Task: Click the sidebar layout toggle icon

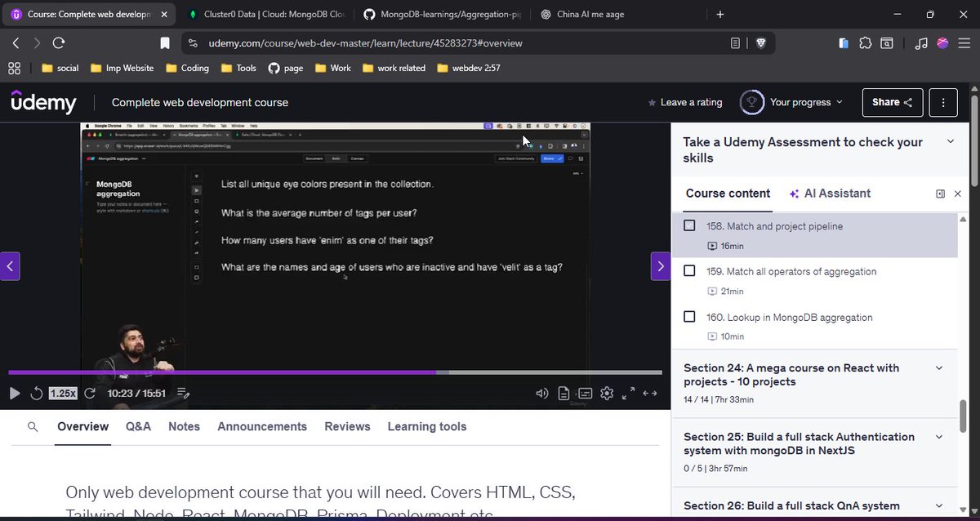Action: [x=940, y=194]
